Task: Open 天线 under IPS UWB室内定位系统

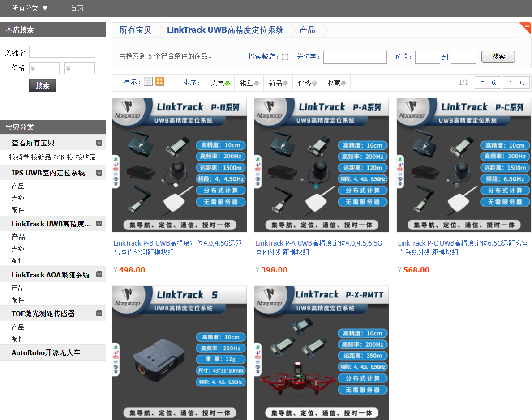Action: click(17, 198)
